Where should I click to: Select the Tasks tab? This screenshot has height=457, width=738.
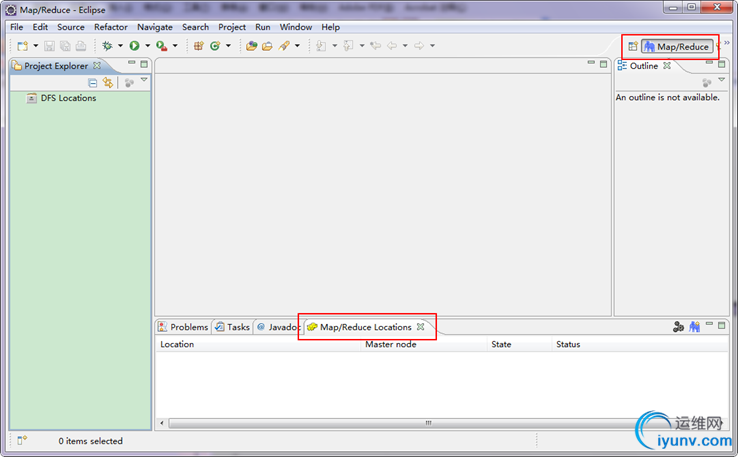[x=233, y=327]
